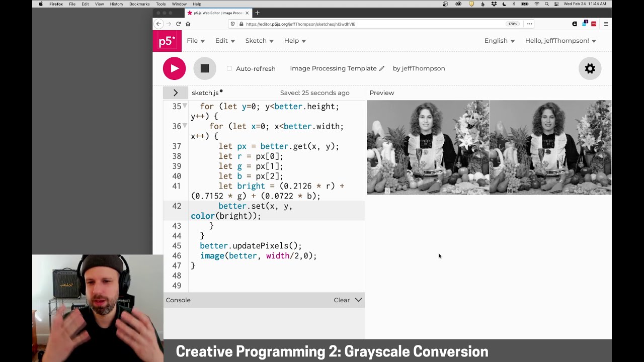Reload the page in Firefox
Screen dimensions: 644x362
coord(178,24)
